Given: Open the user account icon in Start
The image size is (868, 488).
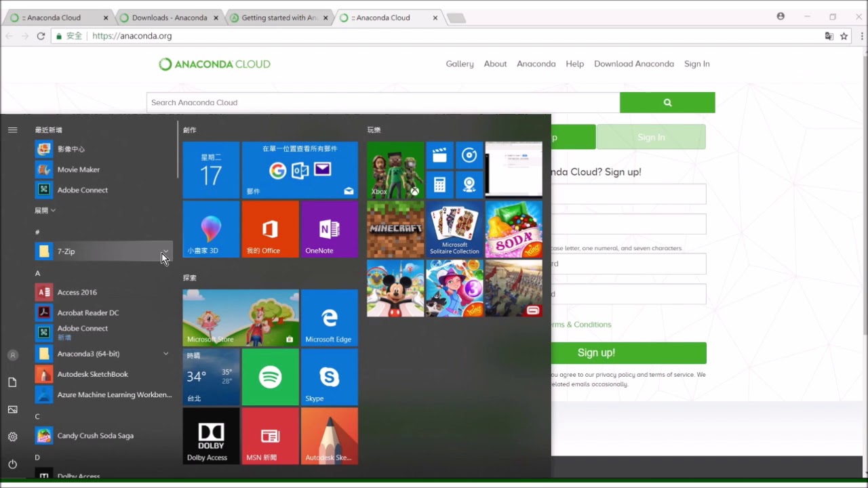Looking at the screenshot, I should tap(12, 355).
